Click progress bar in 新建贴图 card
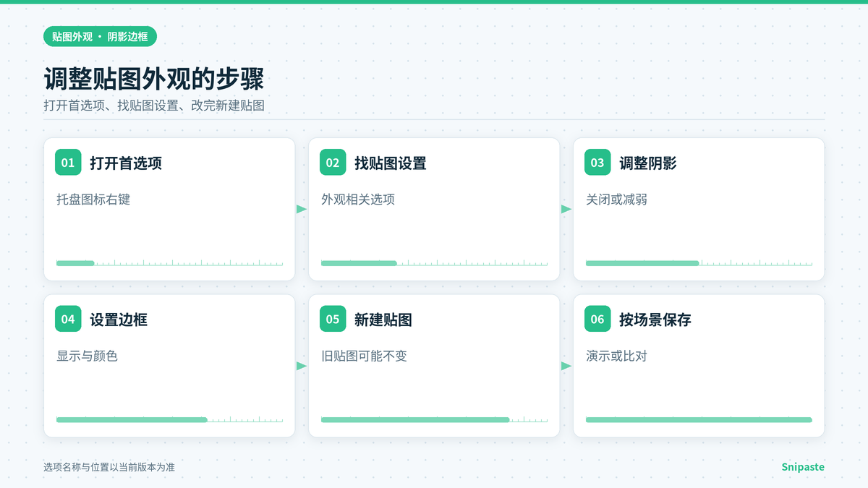The height and width of the screenshot is (488, 868). pos(434,419)
